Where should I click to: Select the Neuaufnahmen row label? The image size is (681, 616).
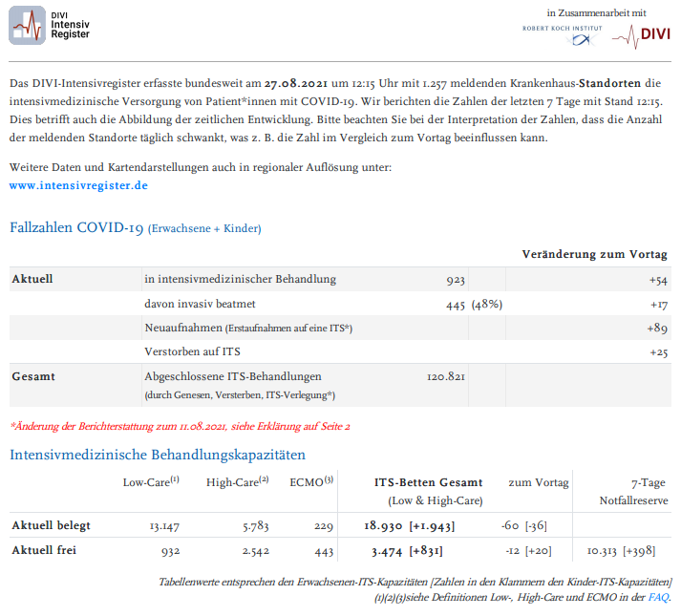point(248,329)
